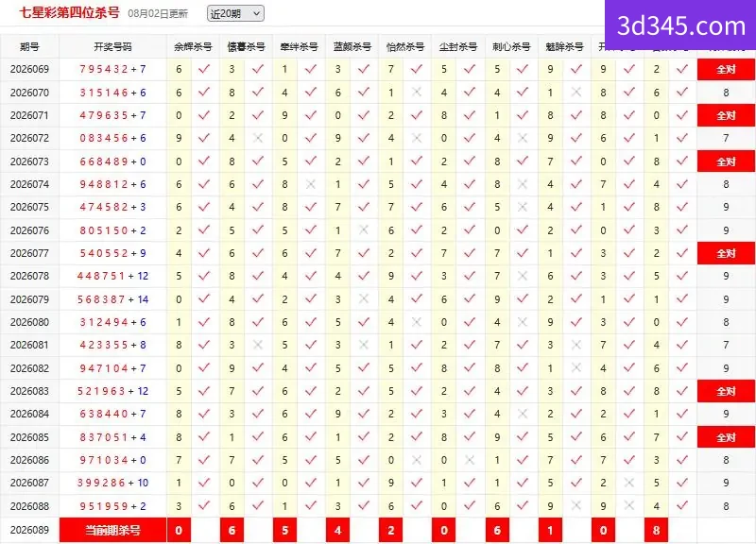The width and height of the screenshot is (756, 544).
Task: Click the gray X under 怡然杀号 in row 2026070
Action: (417, 92)
